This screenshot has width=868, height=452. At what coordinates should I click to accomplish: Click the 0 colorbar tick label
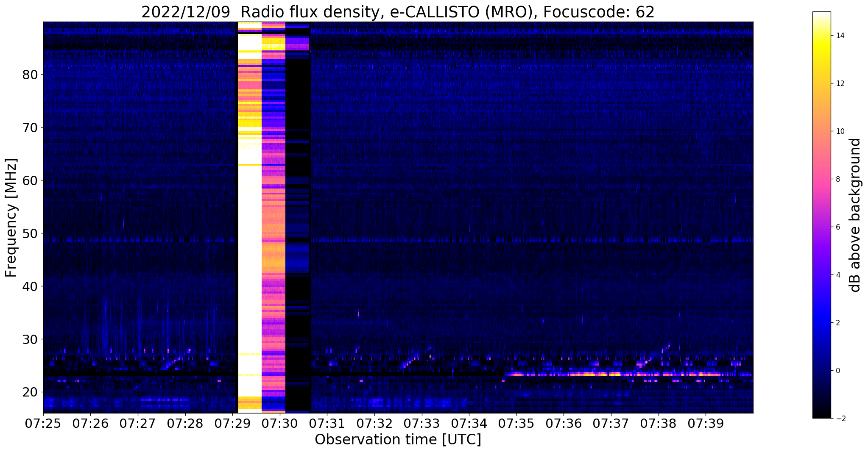coord(838,371)
